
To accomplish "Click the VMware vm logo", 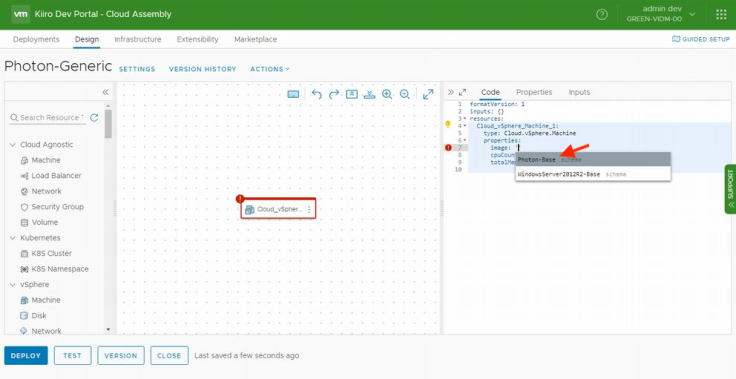I will click(x=21, y=14).
